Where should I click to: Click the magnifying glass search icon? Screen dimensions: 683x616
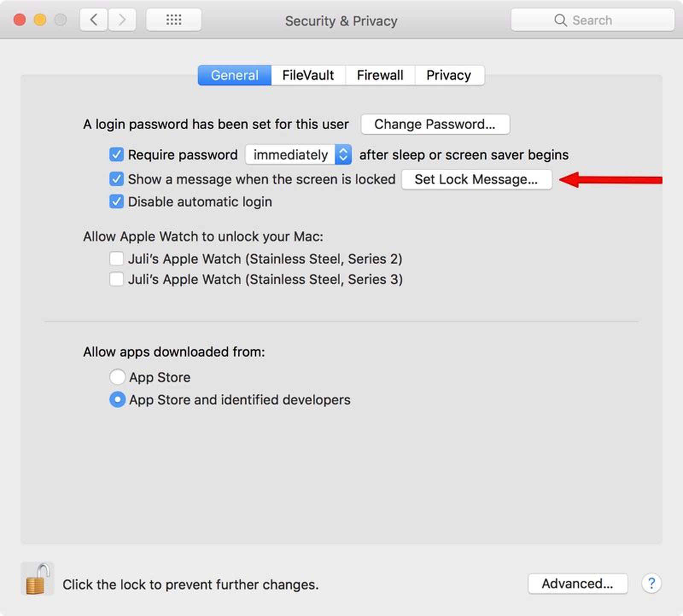[560, 20]
